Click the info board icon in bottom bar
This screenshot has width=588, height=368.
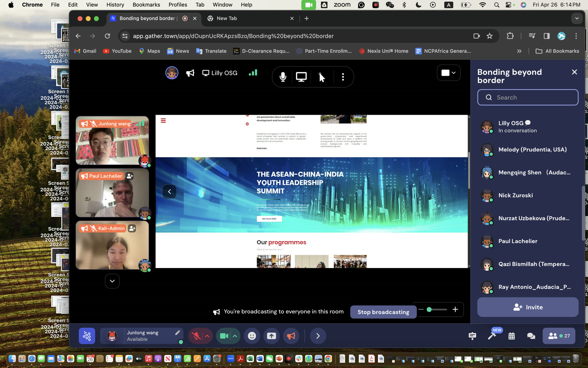click(472, 336)
